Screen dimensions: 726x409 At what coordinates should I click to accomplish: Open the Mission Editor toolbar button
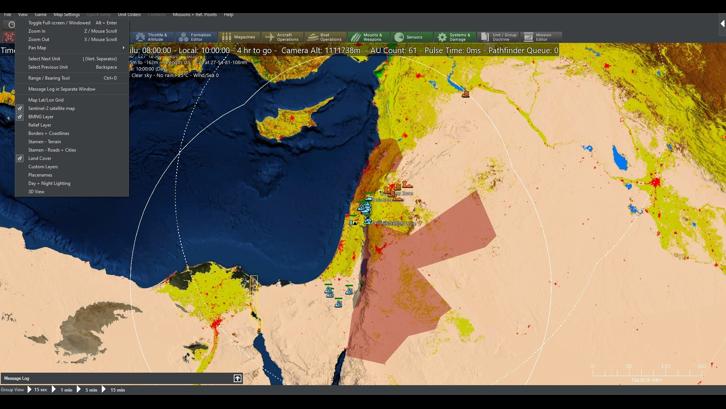click(x=541, y=37)
